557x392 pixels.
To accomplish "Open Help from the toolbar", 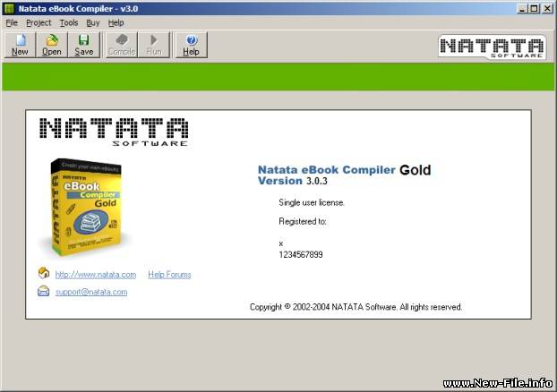I will point(191,45).
